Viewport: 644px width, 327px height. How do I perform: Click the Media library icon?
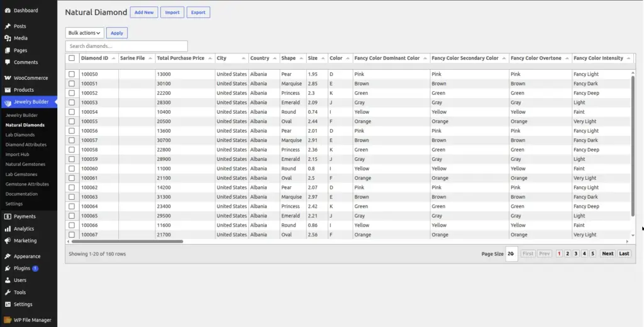pos(8,38)
